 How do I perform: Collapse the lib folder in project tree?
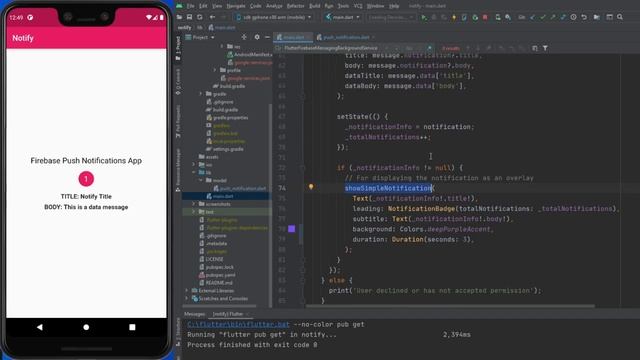point(194,172)
